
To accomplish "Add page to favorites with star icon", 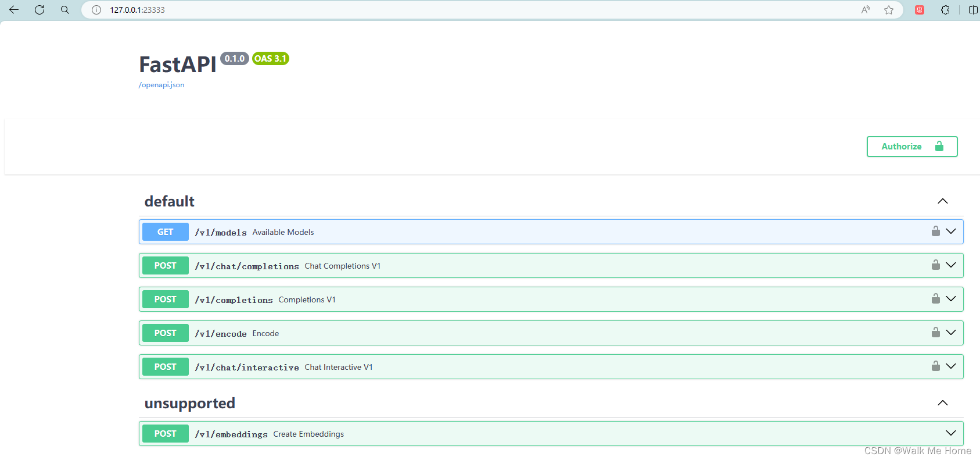I will pyautogui.click(x=889, y=10).
